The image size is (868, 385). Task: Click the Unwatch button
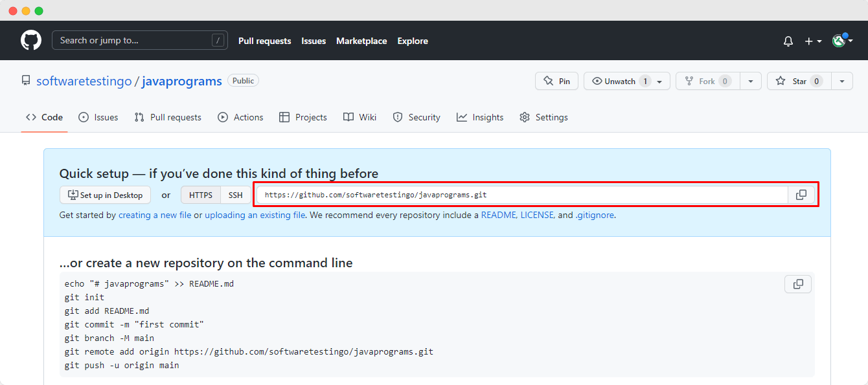click(x=626, y=81)
